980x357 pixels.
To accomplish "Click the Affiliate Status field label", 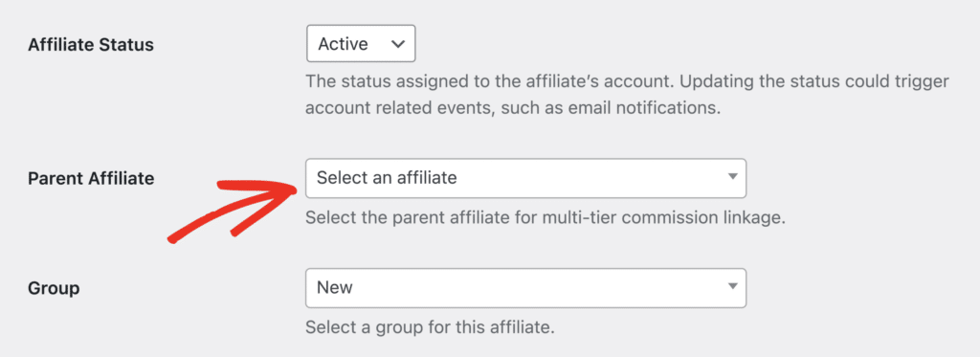I will pos(91,45).
